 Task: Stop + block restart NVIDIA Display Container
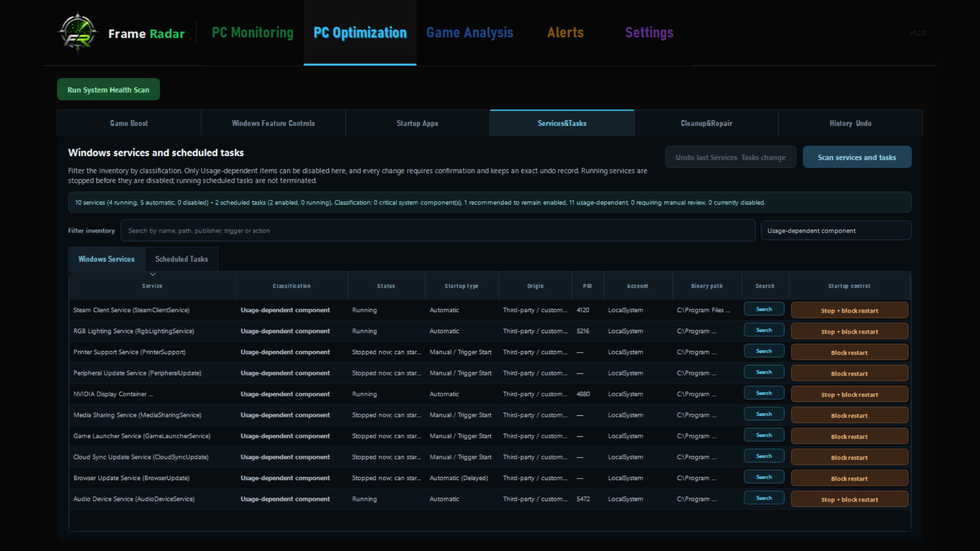849,394
